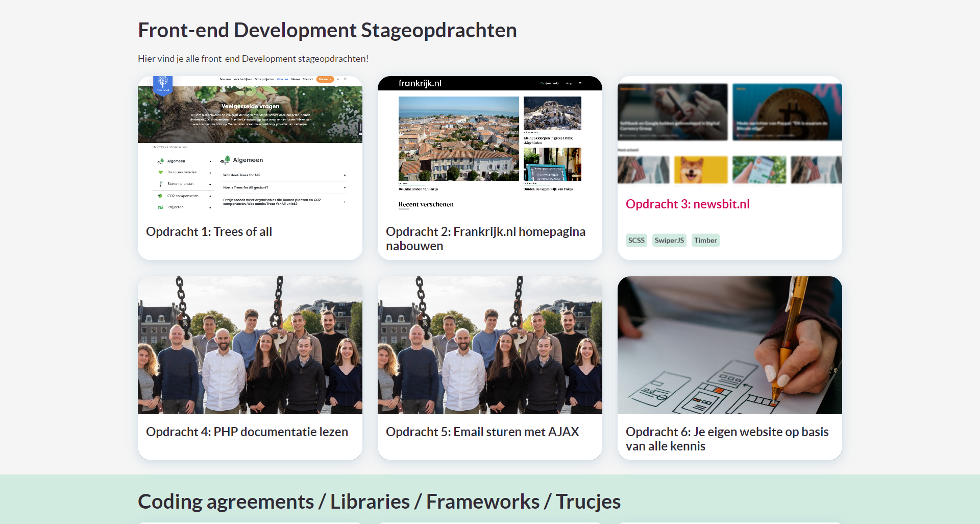Open the Opdracht 1: Trees of all card title
This screenshot has height=524, width=980.
(x=209, y=231)
